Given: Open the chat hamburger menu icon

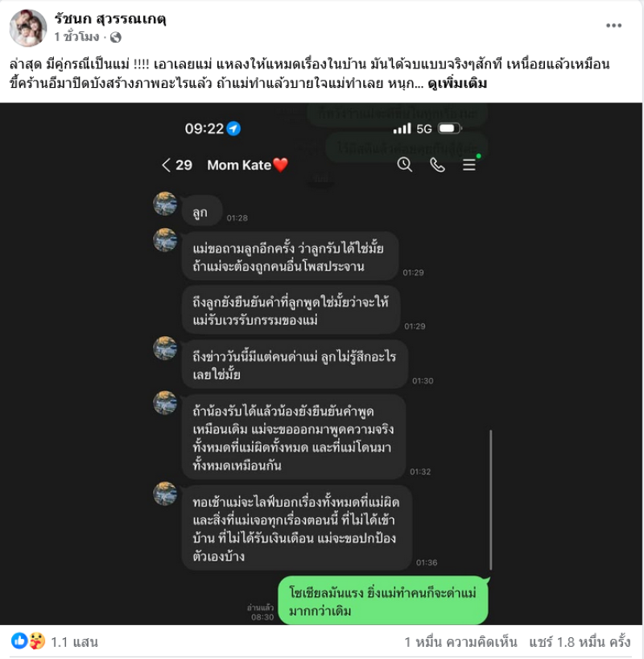Looking at the screenshot, I should [469, 164].
